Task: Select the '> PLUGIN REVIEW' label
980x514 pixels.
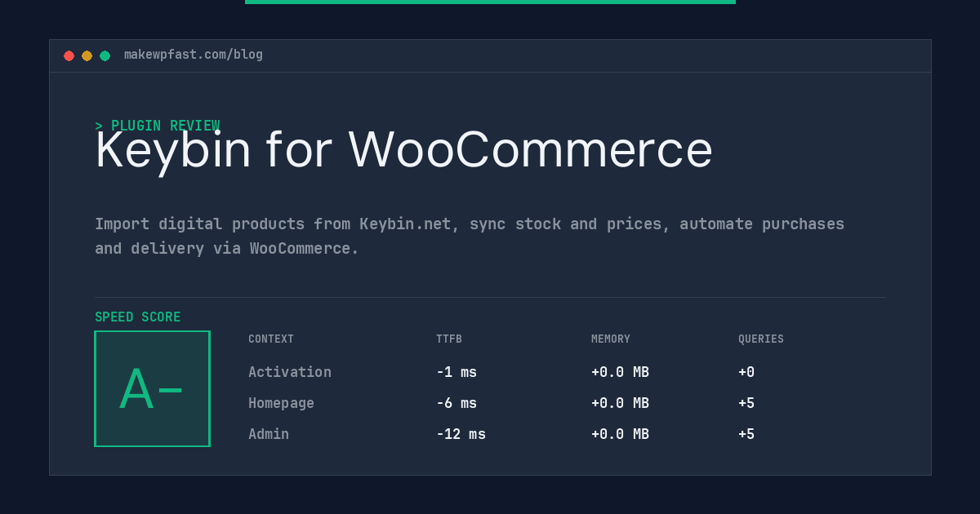Action: (158, 126)
